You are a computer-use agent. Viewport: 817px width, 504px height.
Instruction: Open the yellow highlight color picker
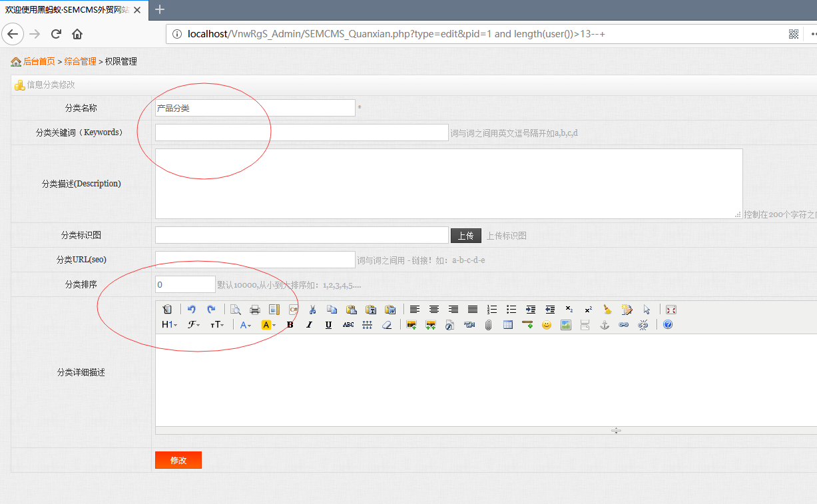[268, 325]
